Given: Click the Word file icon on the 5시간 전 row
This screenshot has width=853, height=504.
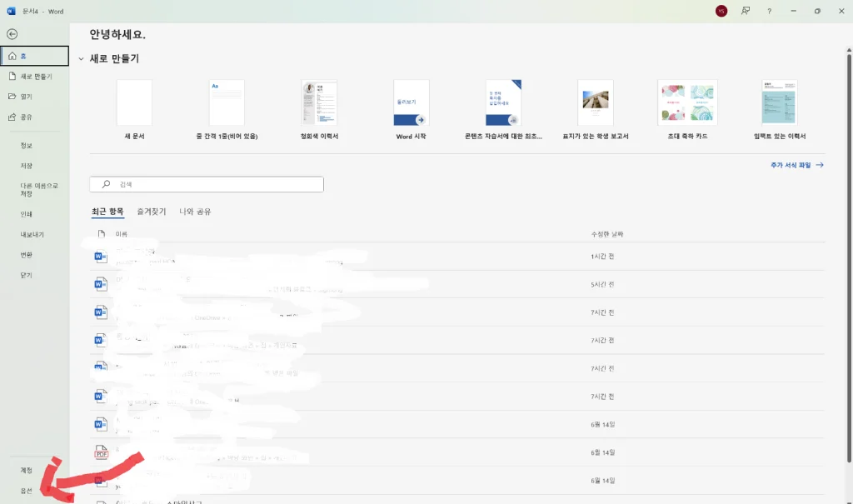Looking at the screenshot, I should [x=101, y=284].
